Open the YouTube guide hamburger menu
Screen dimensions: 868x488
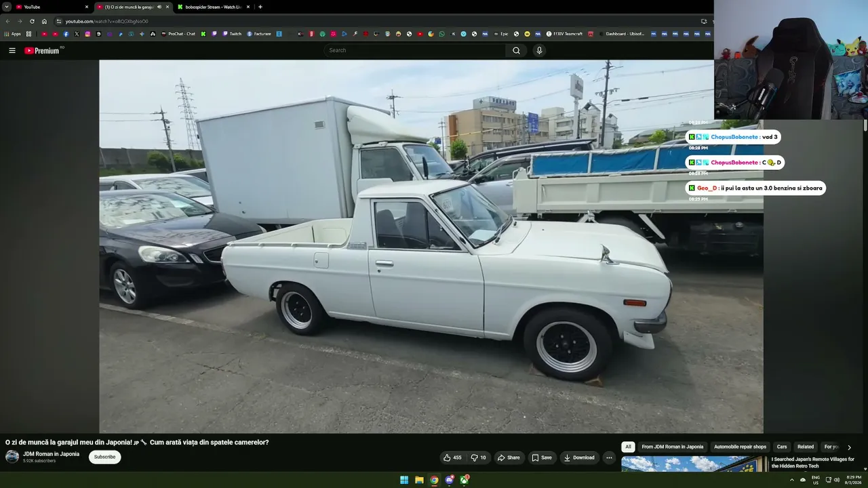tap(12, 50)
